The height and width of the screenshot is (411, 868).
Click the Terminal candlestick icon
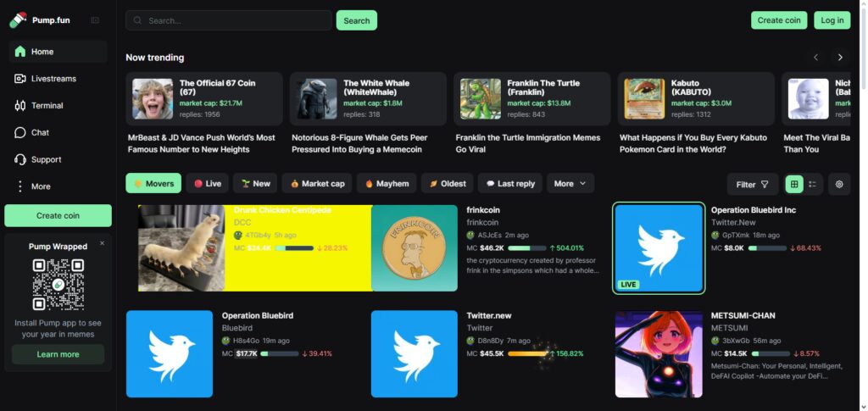(20, 106)
